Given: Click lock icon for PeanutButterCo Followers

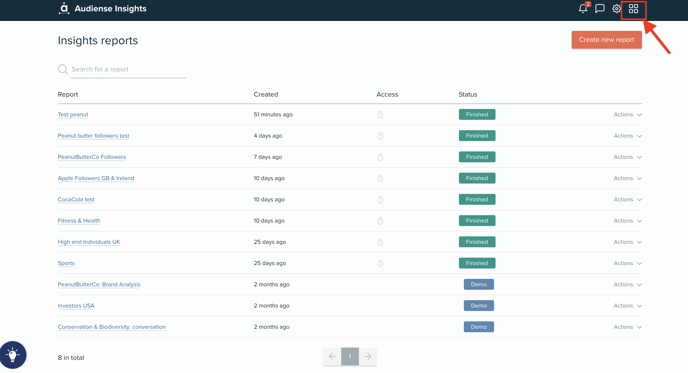Looking at the screenshot, I should coord(380,157).
